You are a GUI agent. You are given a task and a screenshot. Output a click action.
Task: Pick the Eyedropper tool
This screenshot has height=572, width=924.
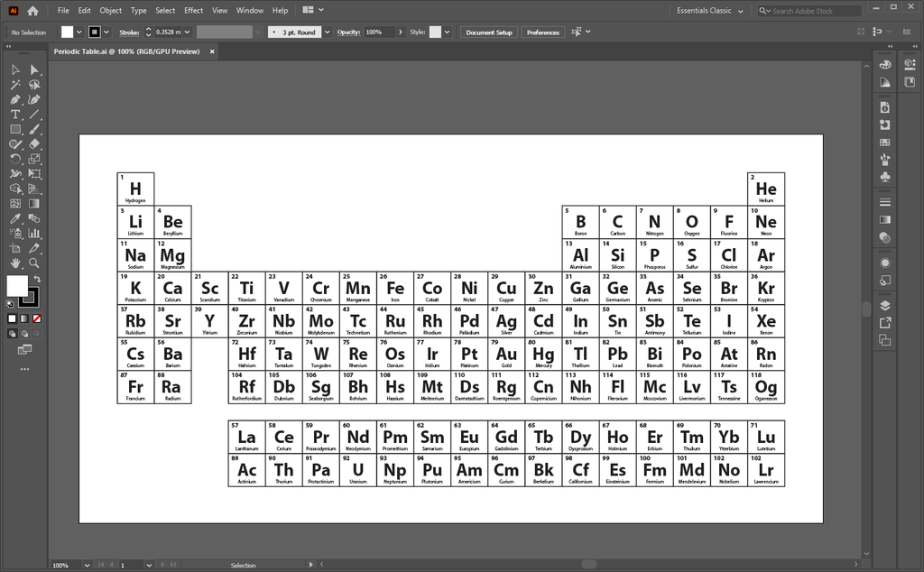[15, 218]
